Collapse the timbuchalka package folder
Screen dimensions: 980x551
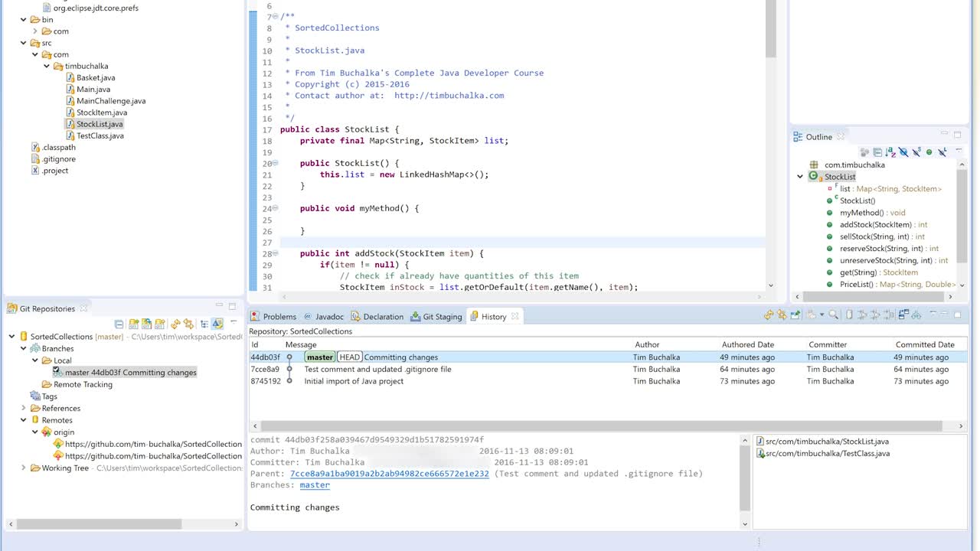coord(47,66)
